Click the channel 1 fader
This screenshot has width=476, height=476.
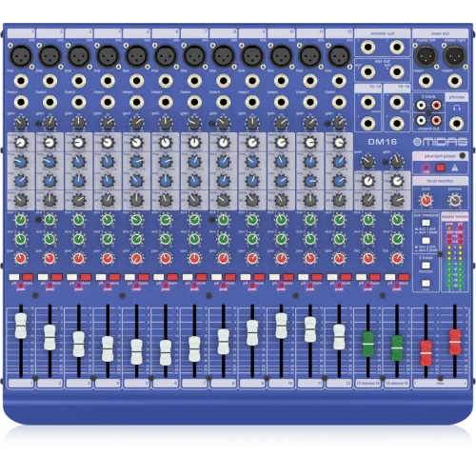[x=21, y=326]
